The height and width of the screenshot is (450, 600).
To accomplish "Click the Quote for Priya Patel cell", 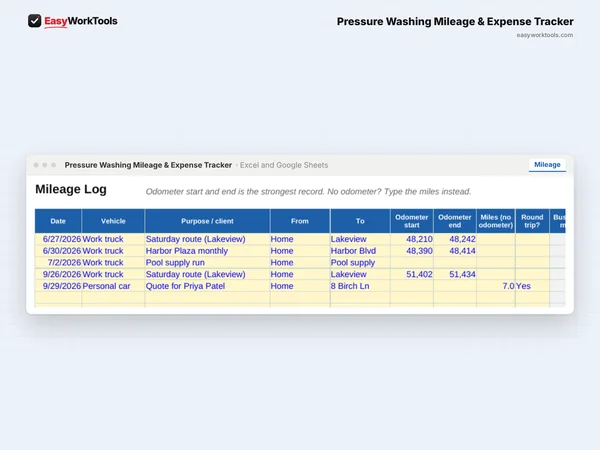I will point(207,286).
